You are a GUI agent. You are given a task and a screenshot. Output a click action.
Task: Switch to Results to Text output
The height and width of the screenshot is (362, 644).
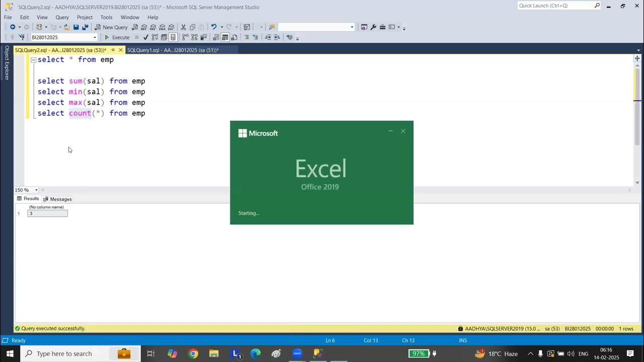coord(216,37)
